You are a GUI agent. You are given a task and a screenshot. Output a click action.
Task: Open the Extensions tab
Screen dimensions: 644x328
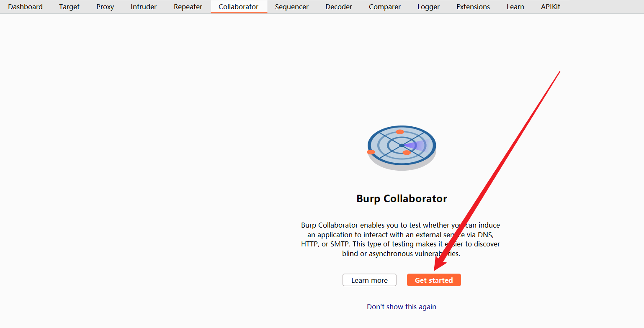[473, 7]
